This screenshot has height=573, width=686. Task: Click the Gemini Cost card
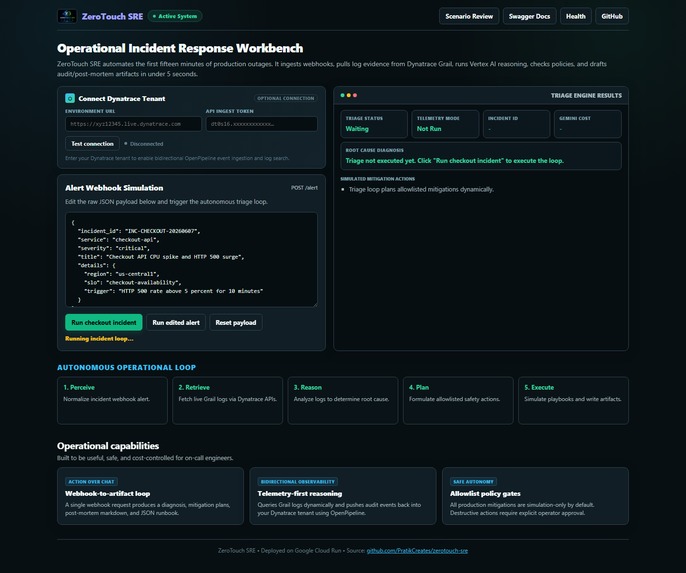(588, 124)
